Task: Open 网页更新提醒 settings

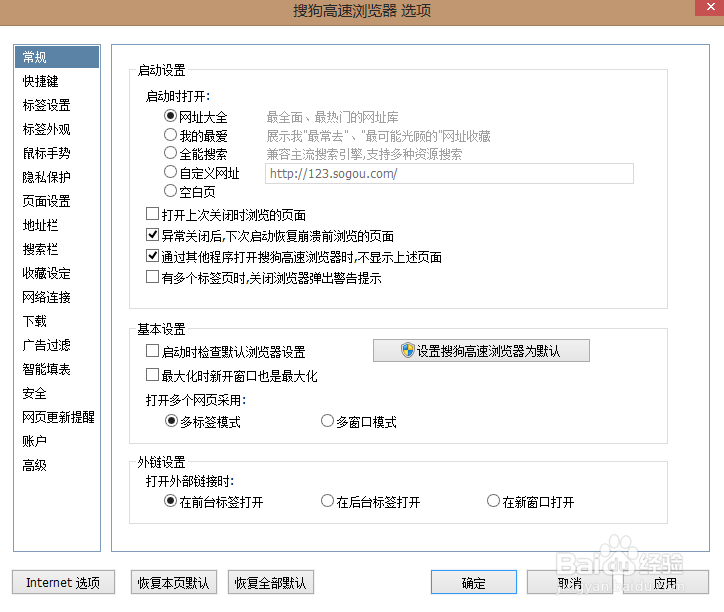Action: click(x=57, y=418)
